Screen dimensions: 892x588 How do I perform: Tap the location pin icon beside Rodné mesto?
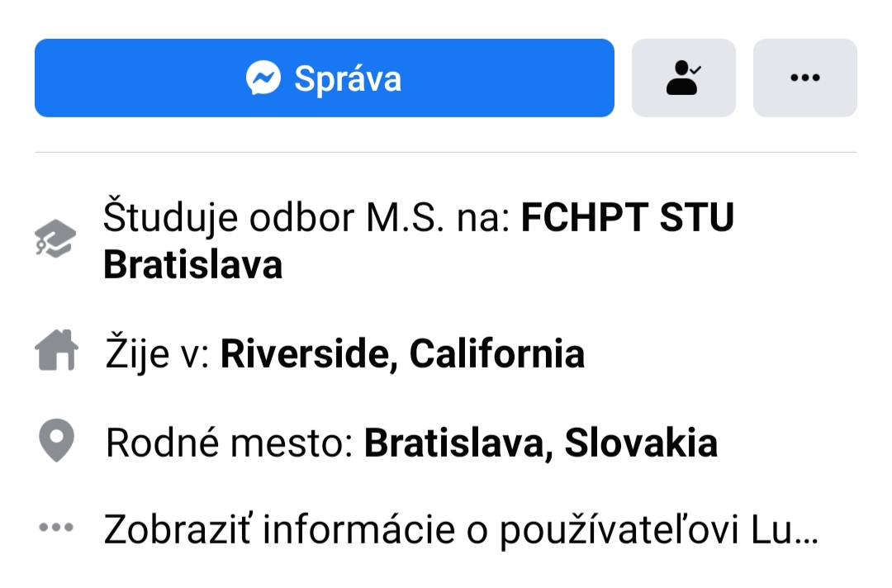pyautogui.click(x=57, y=441)
